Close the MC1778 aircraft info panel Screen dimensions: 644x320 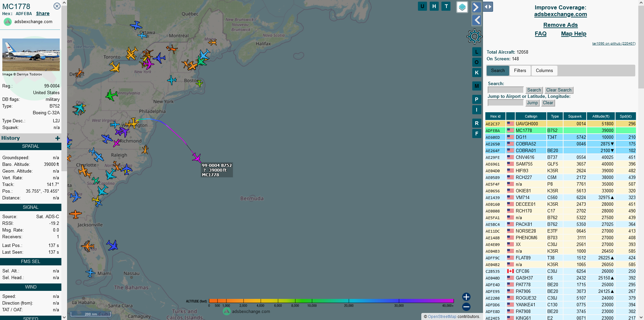(57, 6)
